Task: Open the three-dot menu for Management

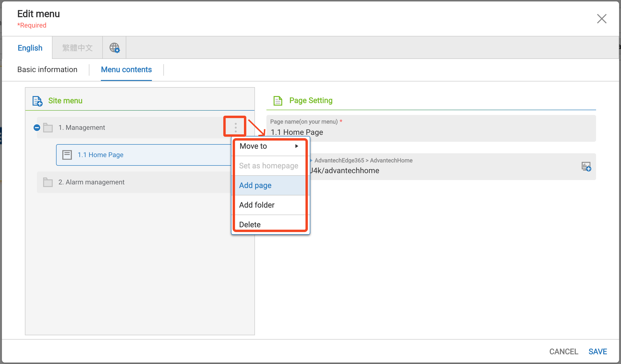Action: [235, 127]
